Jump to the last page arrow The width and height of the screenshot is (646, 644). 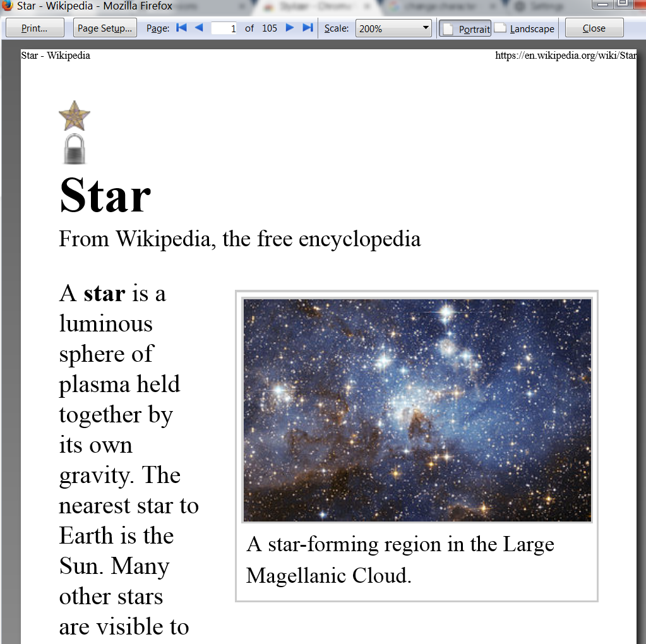click(308, 28)
